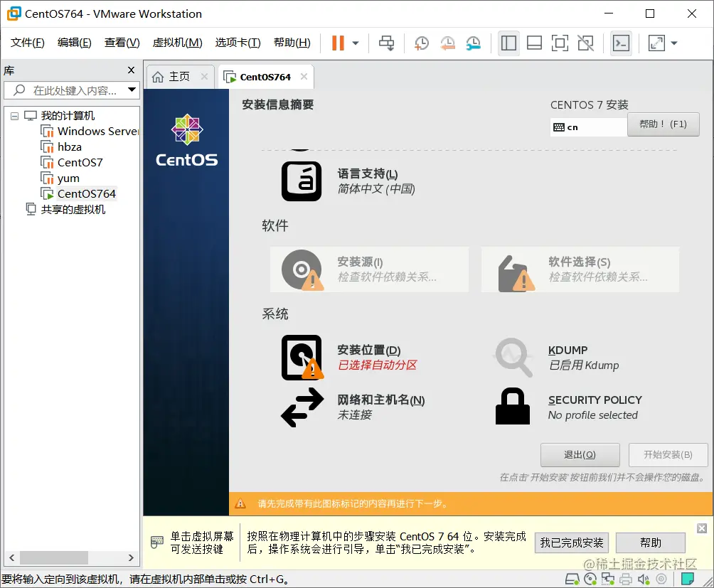
Task: Open the 安装源(I) disc icon
Action: pyautogui.click(x=302, y=270)
